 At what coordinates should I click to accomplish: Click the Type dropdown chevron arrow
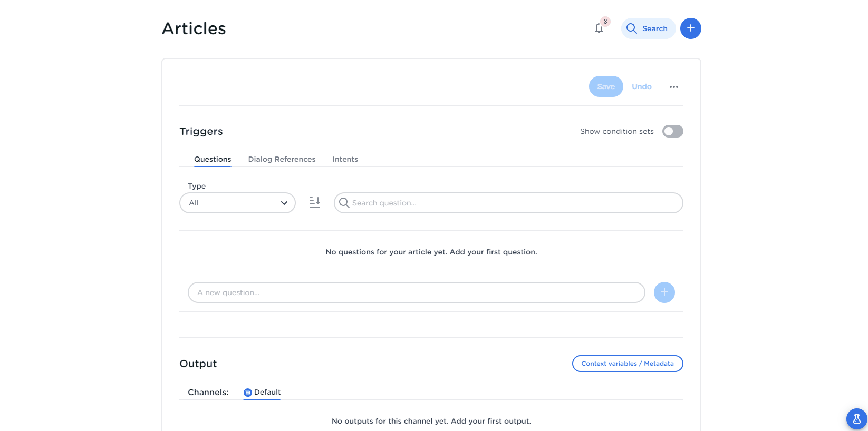coord(284,203)
